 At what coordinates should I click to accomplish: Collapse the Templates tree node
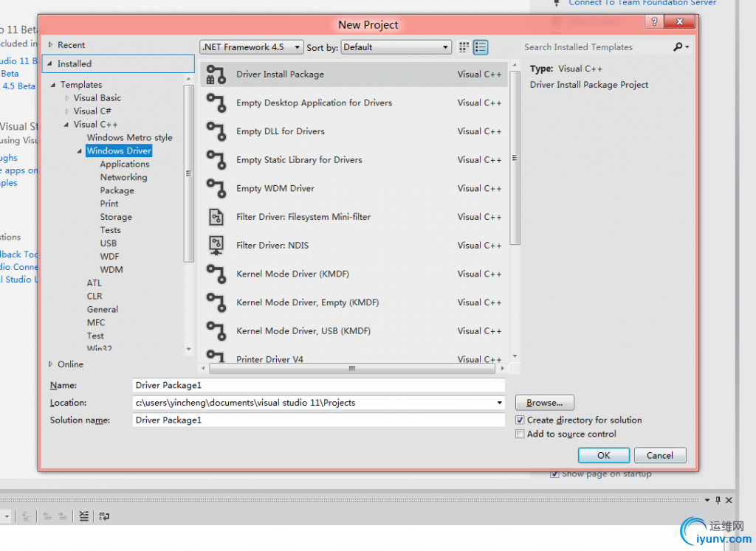coord(53,85)
